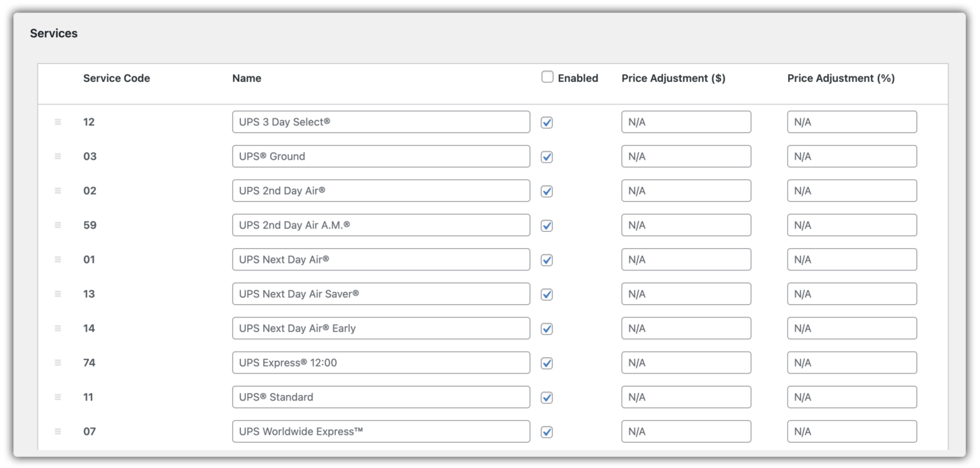Uncheck enabled box for service code 01
Screen dimensions: 980x468
[547, 260]
